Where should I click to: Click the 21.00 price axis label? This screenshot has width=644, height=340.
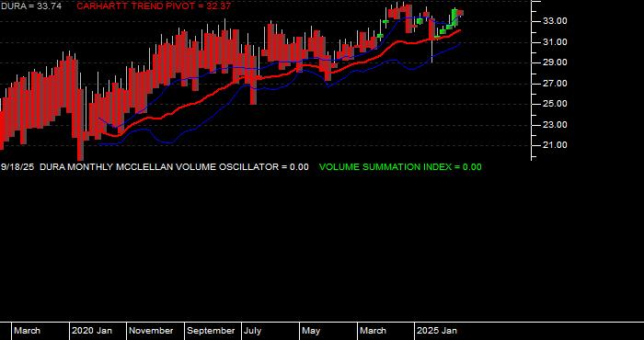point(555,145)
